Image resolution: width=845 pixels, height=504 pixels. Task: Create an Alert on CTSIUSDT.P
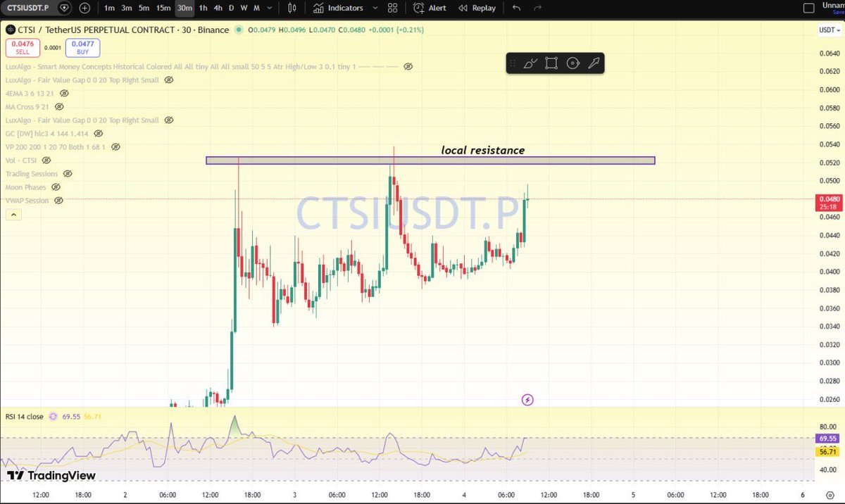coord(430,8)
